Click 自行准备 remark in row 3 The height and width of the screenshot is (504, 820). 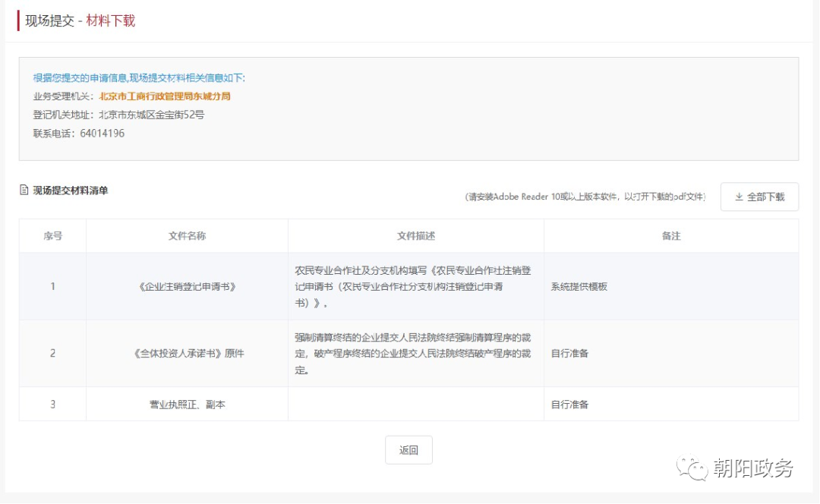coord(569,404)
